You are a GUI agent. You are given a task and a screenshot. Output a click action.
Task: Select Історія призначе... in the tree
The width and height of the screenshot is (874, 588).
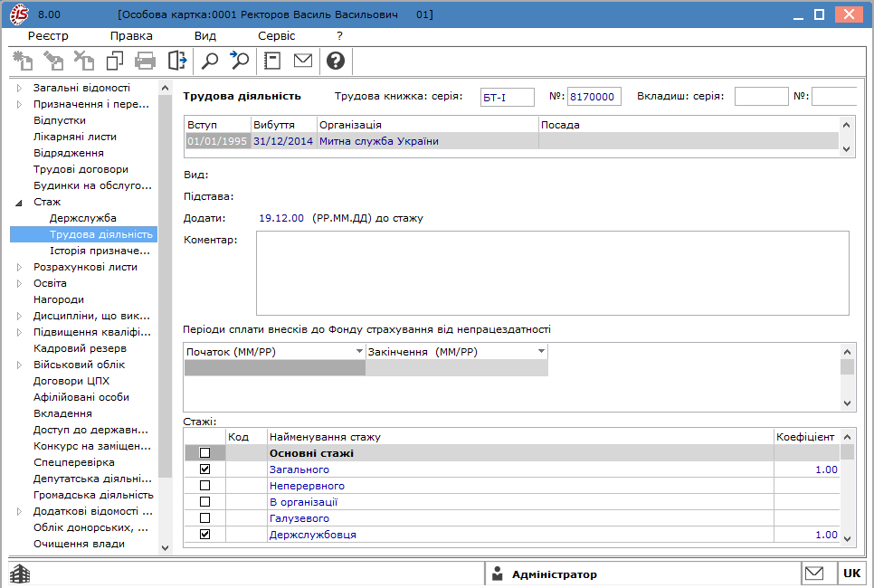(100, 251)
